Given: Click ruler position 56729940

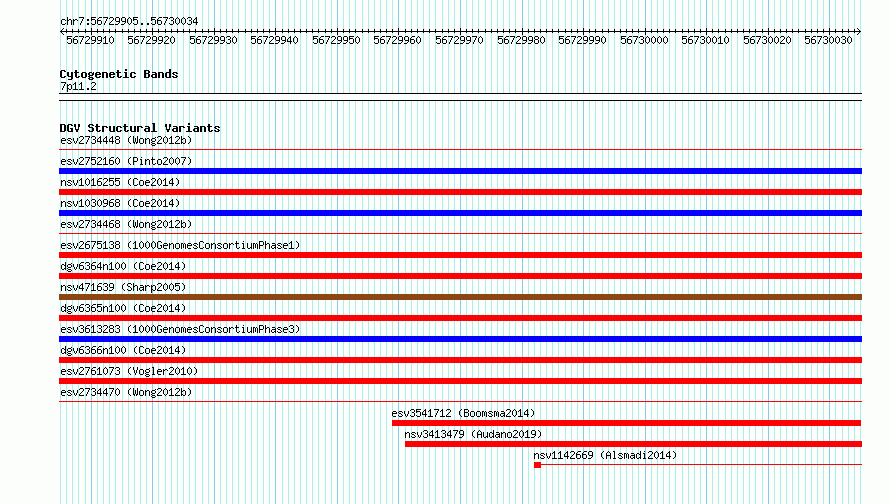Looking at the screenshot, I should [275, 40].
